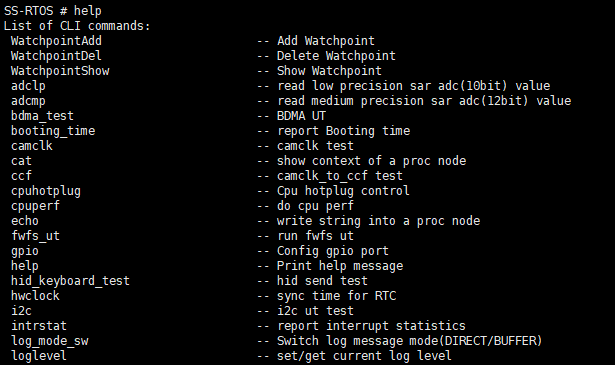This screenshot has width=615, height=365.
Task: Click the WatchpointShow command entry
Action: [x=60, y=71]
